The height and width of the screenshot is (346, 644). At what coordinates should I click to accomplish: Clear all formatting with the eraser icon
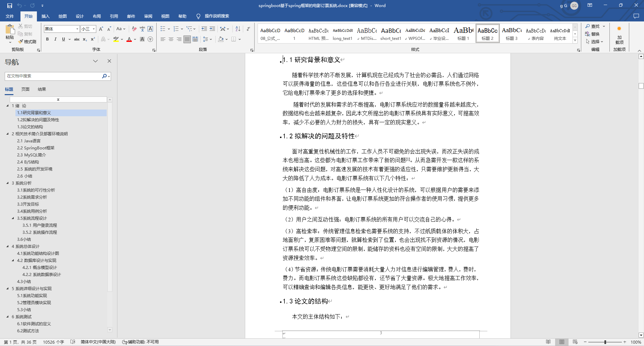coord(134,29)
